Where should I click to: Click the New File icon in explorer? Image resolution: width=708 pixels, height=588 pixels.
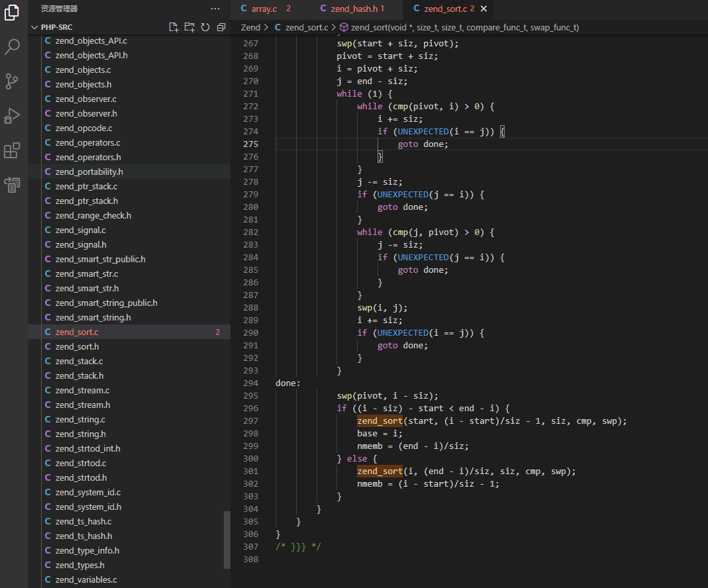click(174, 27)
